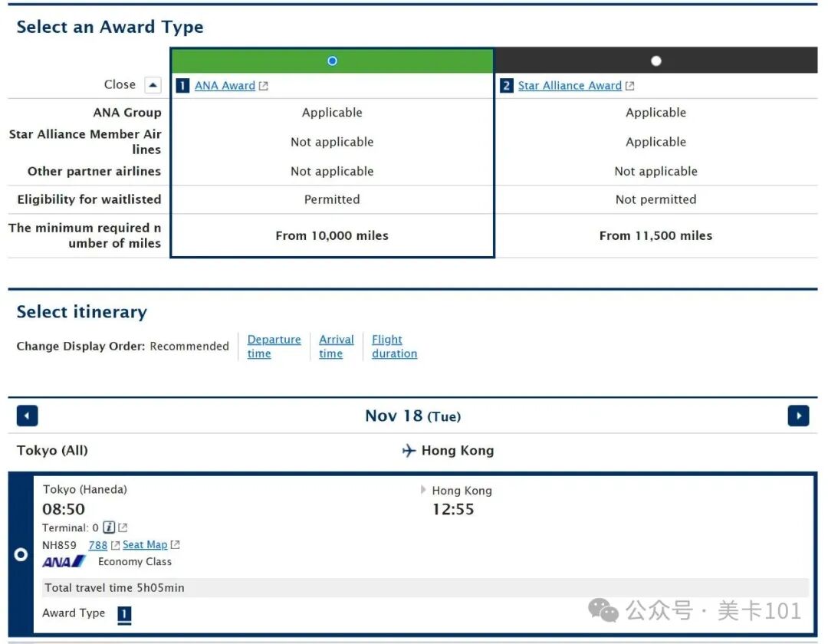Screen dimensions: 828x644
Task: Click the 'Recommended' display order text
Action: (x=189, y=347)
